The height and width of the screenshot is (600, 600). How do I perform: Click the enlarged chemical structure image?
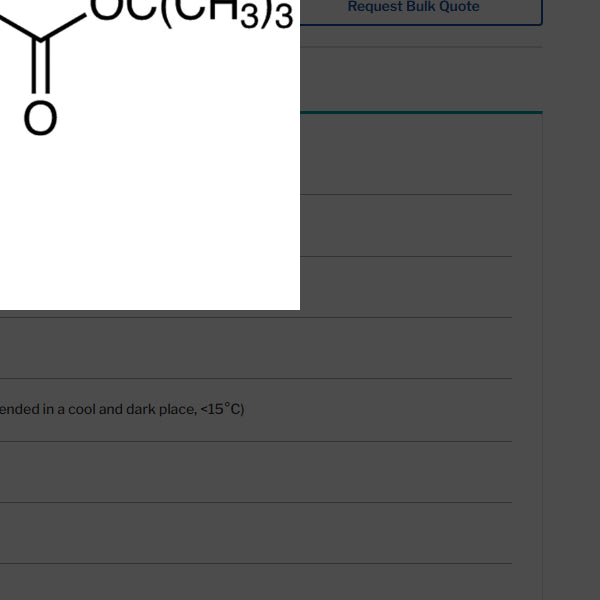point(150,155)
